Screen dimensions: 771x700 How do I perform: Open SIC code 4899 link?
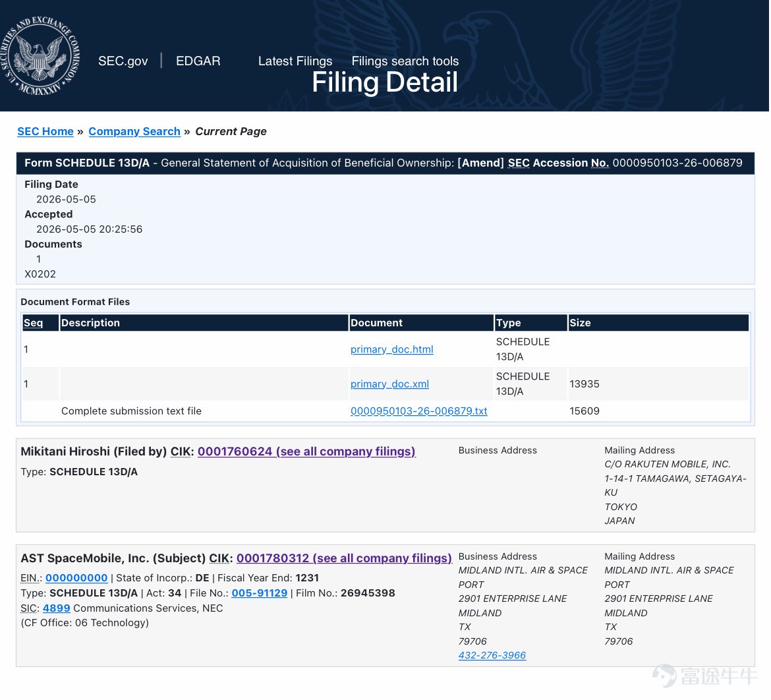pos(57,608)
